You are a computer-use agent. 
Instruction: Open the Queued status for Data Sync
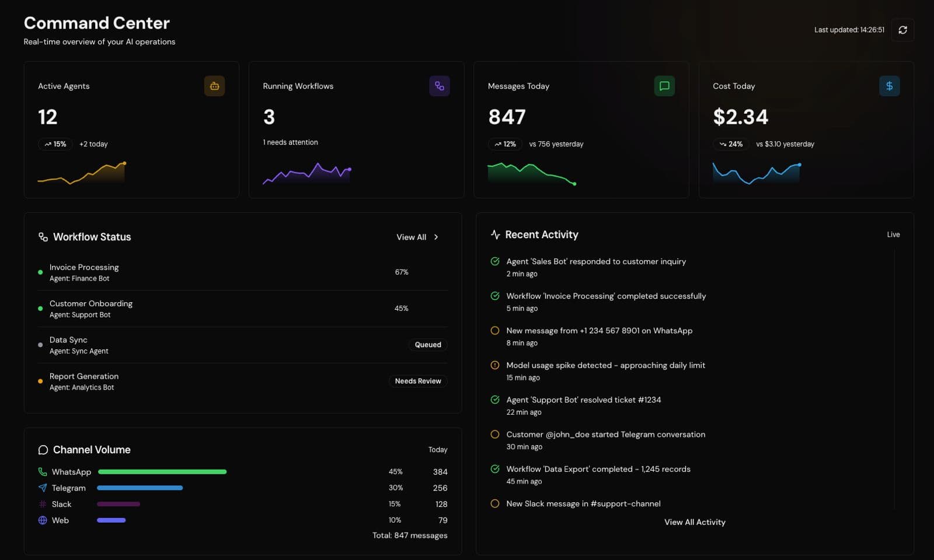[x=427, y=345]
